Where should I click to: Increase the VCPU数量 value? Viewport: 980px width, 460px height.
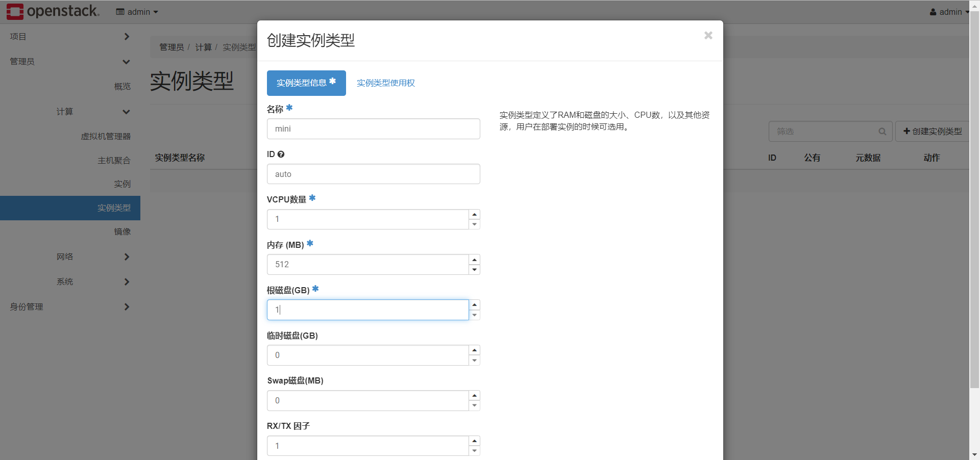click(x=475, y=214)
